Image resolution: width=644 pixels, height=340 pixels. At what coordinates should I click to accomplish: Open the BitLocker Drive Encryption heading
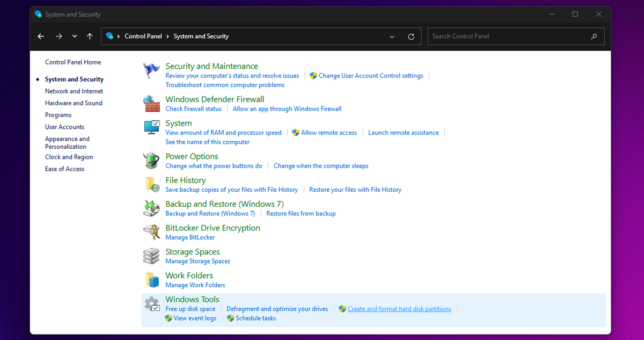213,228
